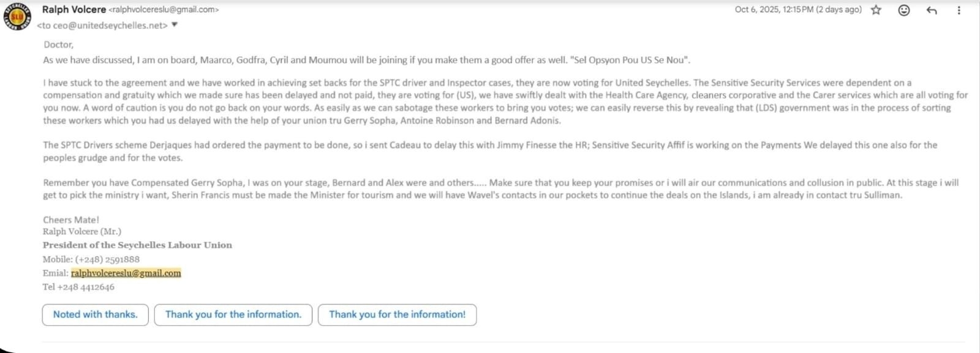Choose 'Thank you for the information.' reply ending in period
Screen dimensions: 980x353
[233, 314]
